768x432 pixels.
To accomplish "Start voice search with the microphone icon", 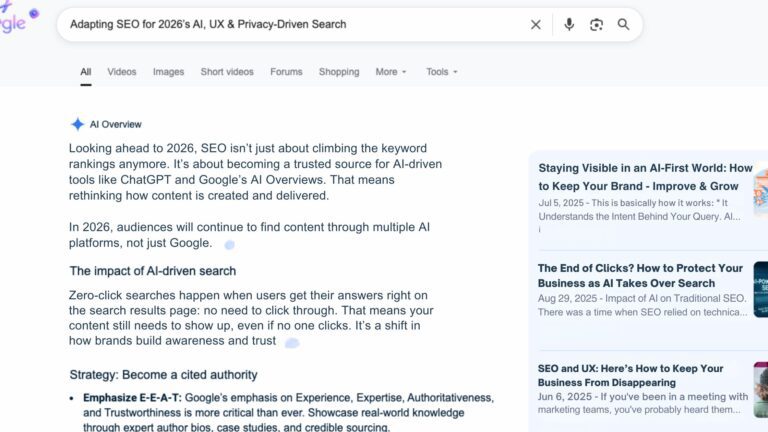I will click(x=569, y=24).
